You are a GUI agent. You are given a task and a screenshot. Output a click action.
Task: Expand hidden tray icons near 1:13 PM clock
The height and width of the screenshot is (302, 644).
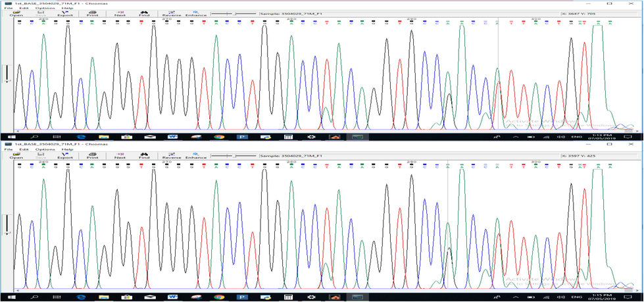[516, 136]
